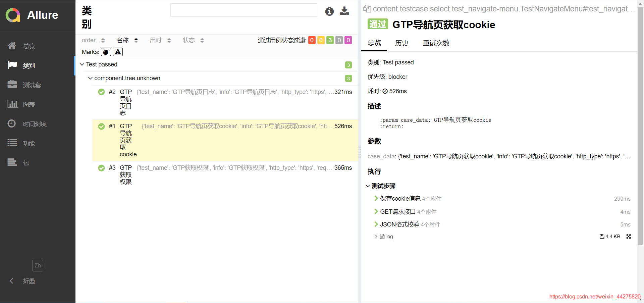Image resolution: width=644 pixels, height=303 pixels.
Task: Switch to the 总览 tab in details
Action: point(374,43)
